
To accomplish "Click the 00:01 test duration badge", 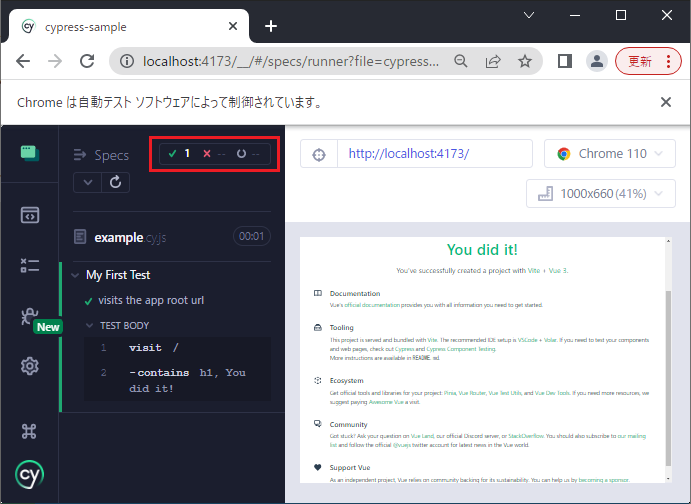I will [x=252, y=237].
